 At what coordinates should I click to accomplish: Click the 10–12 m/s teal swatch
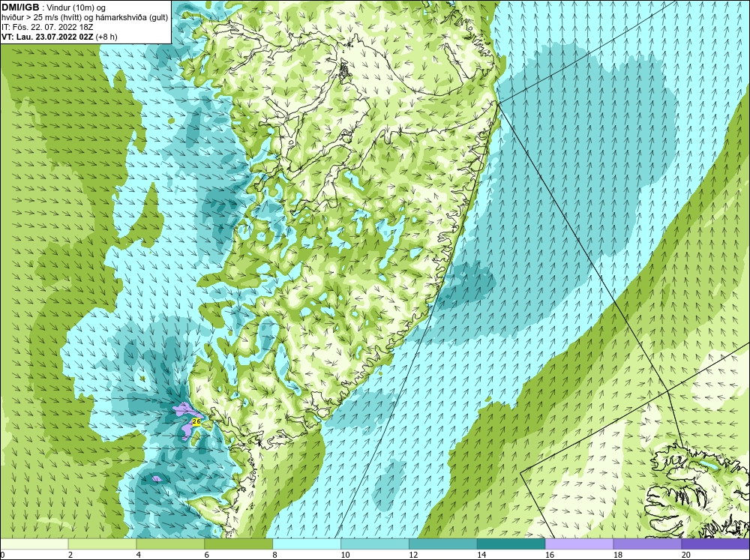[x=375, y=544]
